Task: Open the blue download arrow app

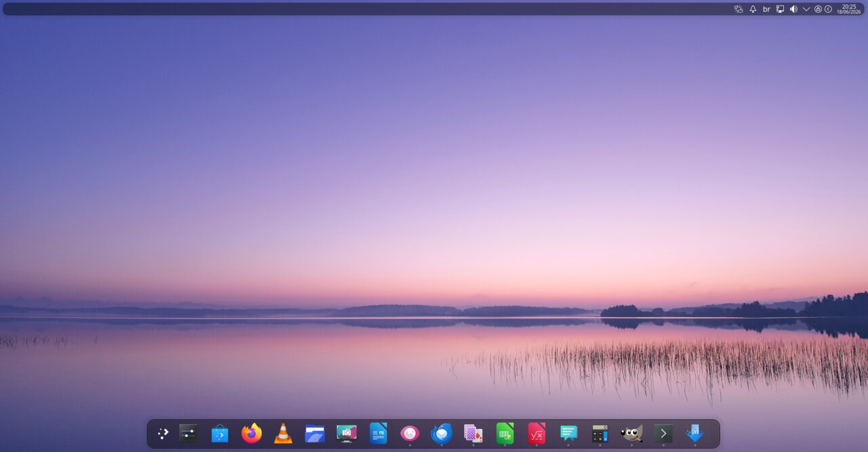Action: (694, 433)
